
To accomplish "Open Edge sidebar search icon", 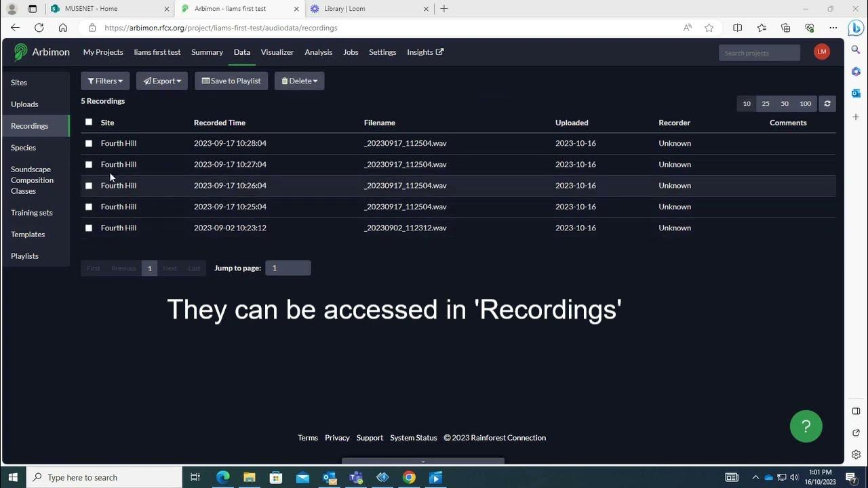I will [856, 50].
